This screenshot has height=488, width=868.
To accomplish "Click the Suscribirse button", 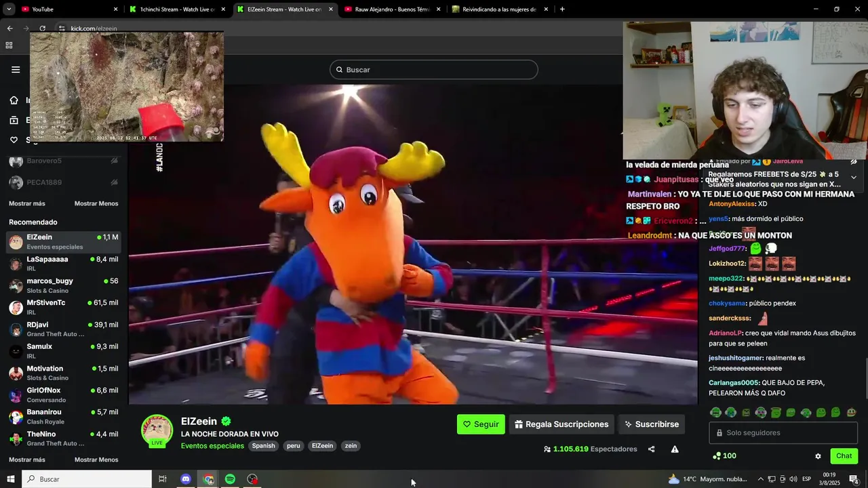I will point(652,424).
